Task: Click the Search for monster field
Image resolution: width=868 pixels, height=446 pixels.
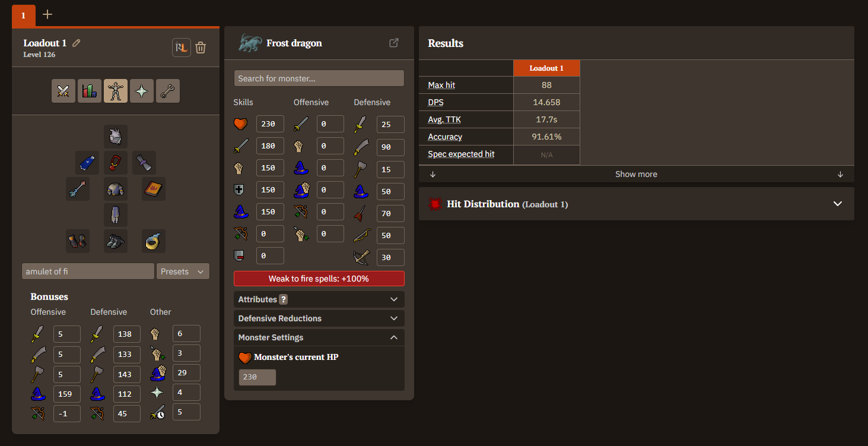Action: pos(319,78)
